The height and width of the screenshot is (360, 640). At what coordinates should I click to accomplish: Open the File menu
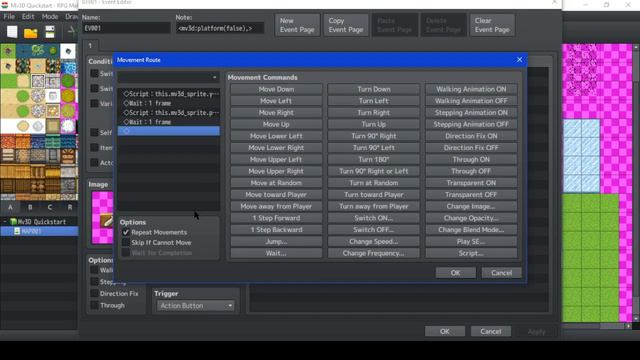[9, 16]
